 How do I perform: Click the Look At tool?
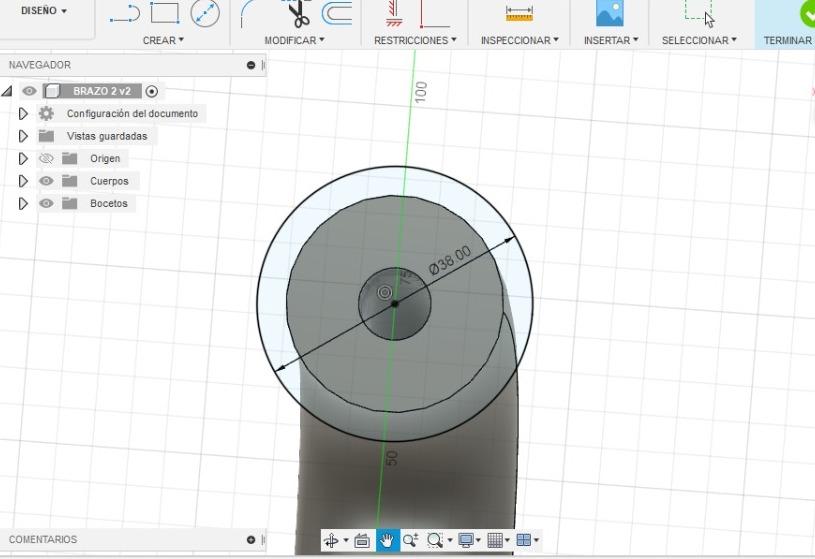(362, 540)
